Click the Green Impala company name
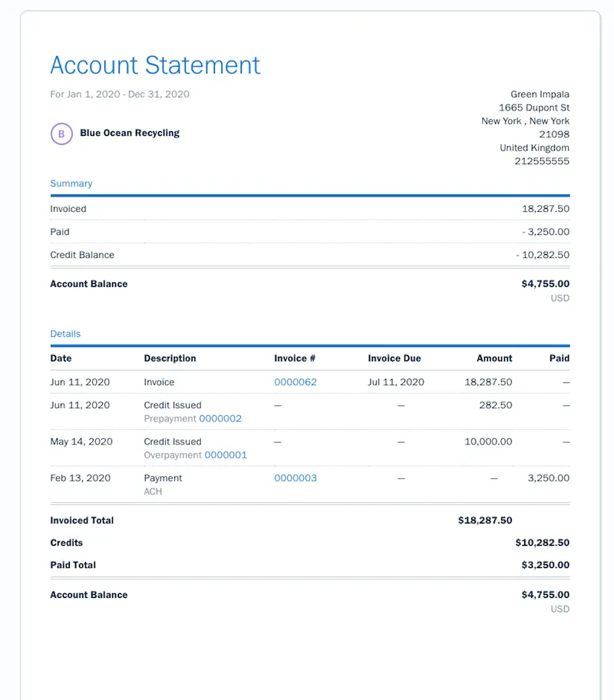 [x=540, y=94]
